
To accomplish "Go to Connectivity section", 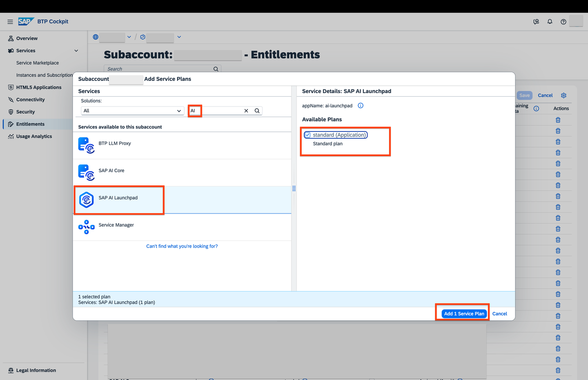I will coord(31,100).
